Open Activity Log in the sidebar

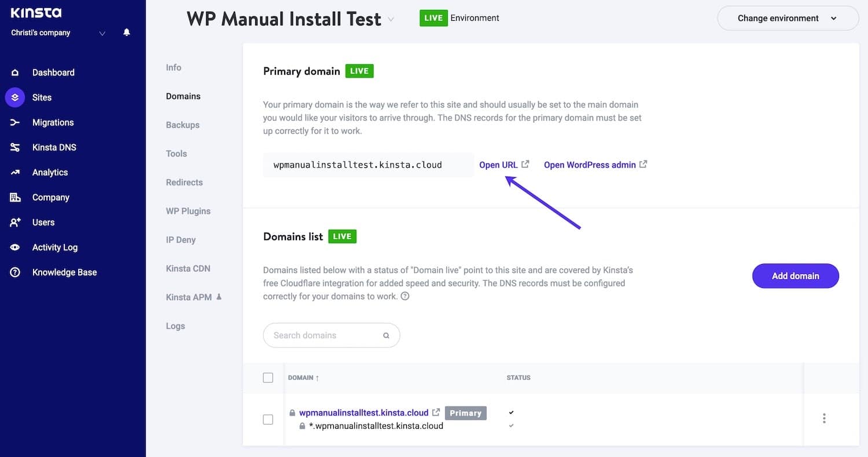coord(55,247)
